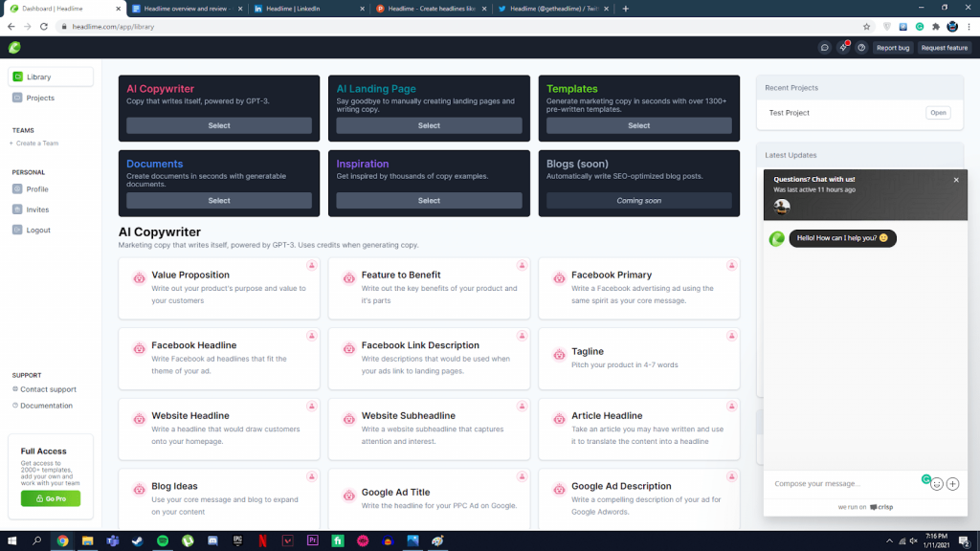Select the Templates option
980x551 pixels.
click(x=638, y=125)
